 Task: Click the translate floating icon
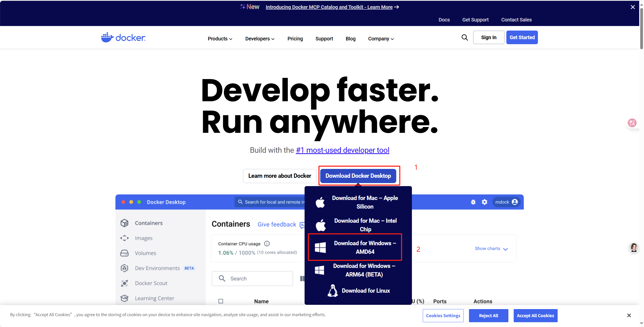[x=632, y=123]
